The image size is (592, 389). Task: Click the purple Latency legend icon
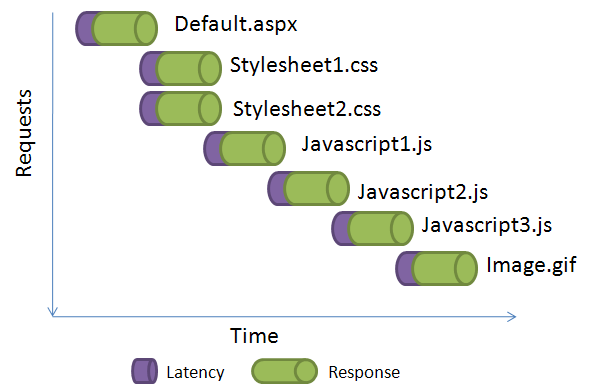(145, 371)
